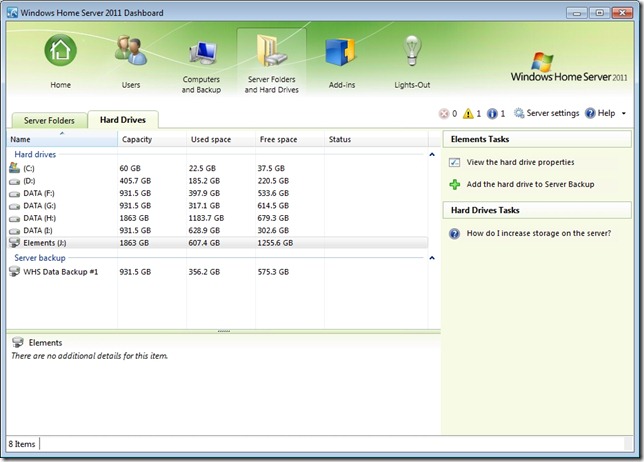Viewport: 644px width, 462px height.
Task: Select the WHS Data Backup #1 drive
Action: coord(60,271)
